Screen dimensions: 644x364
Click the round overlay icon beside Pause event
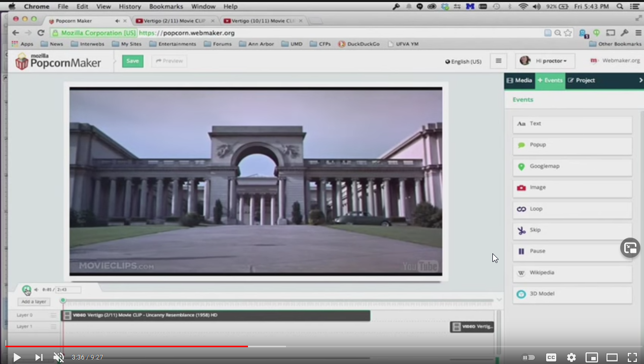[x=630, y=248]
